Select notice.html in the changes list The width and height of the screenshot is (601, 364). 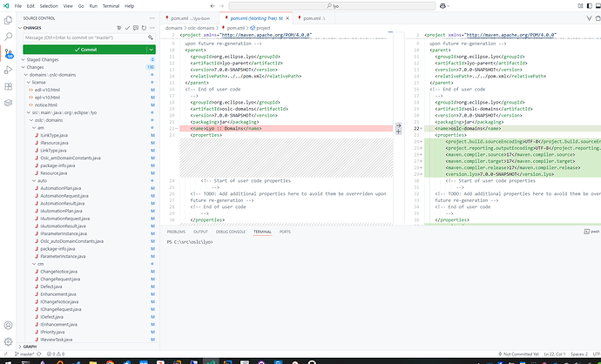coord(45,105)
